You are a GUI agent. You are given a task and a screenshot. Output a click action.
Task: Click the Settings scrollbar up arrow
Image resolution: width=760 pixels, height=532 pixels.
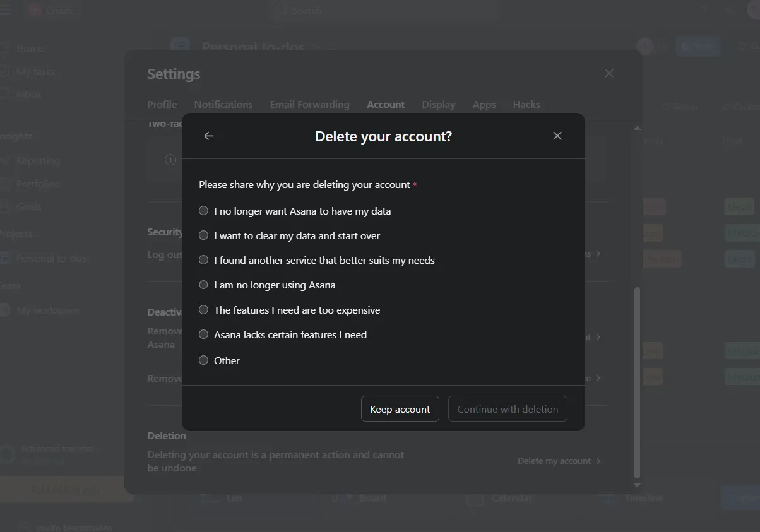pyautogui.click(x=637, y=128)
